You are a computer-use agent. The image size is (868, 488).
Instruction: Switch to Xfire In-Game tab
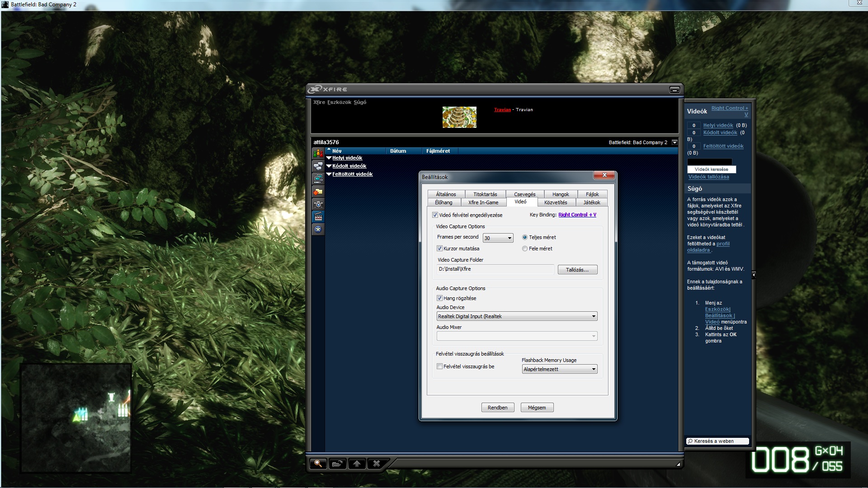click(x=483, y=202)
